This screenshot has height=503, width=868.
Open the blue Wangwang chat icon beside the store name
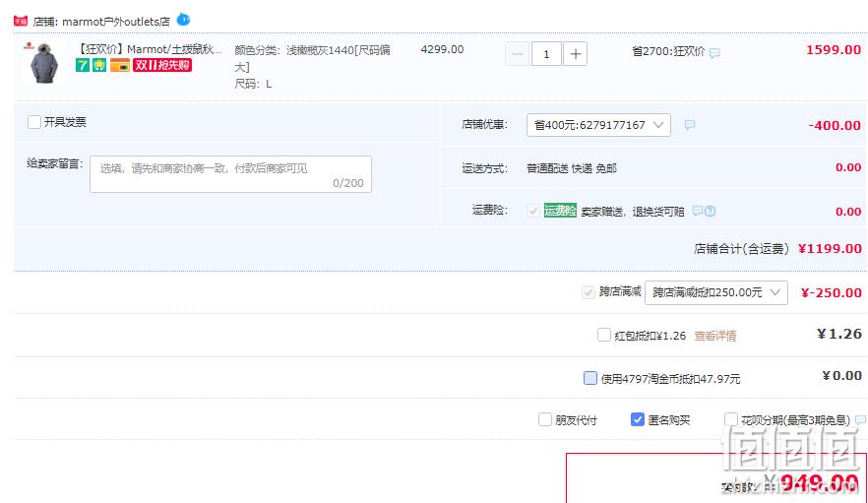pos(183,20)
